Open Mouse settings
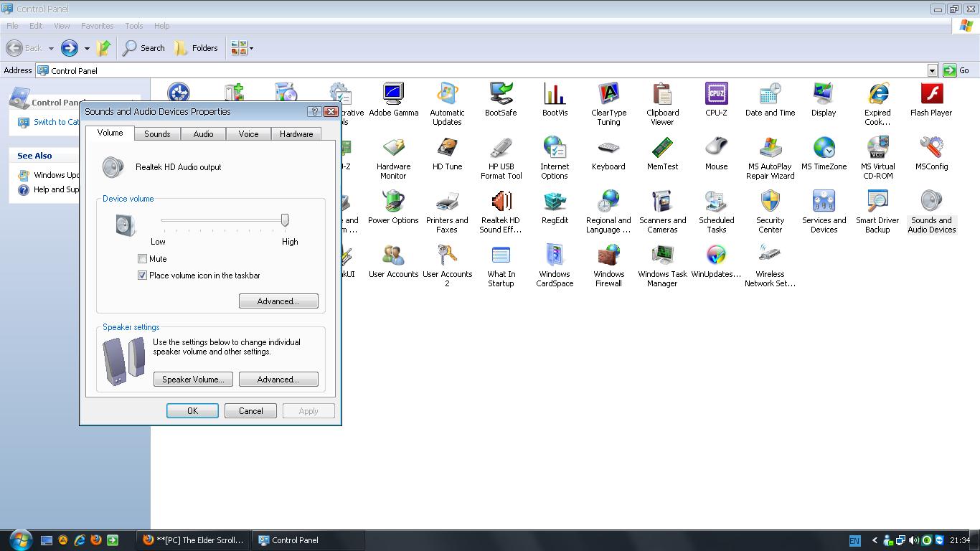980x551 pixels. pyautogui.click(x=716, y=154)
